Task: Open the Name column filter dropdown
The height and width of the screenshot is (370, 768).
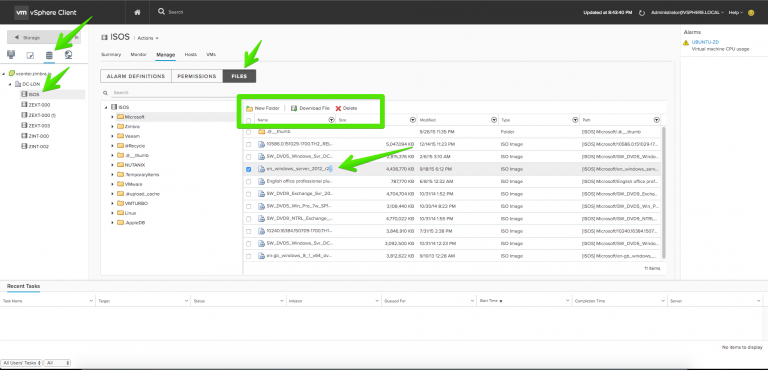Action: pyautogui.click(x=332, y=120)
